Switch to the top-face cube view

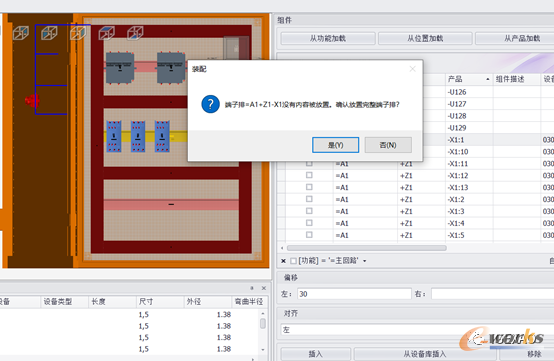click(107, 33)
